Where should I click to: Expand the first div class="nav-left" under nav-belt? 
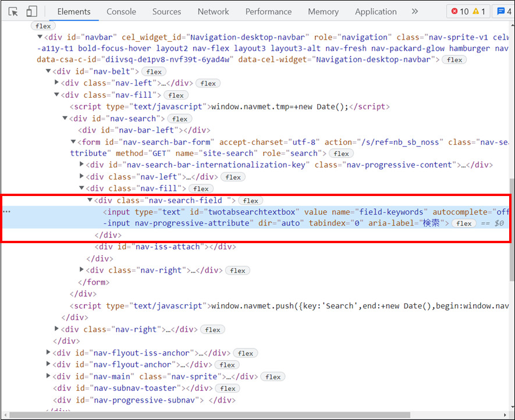tap(56, 83)
